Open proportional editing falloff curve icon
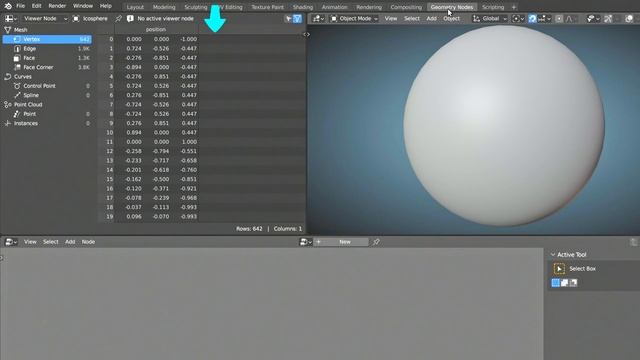This screenshot has width=640, height=360. click(x=569, y=18)
